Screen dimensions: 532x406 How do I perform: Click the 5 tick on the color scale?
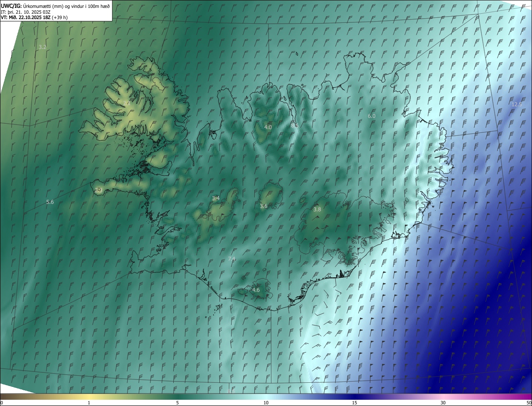(x=177, y=403)
